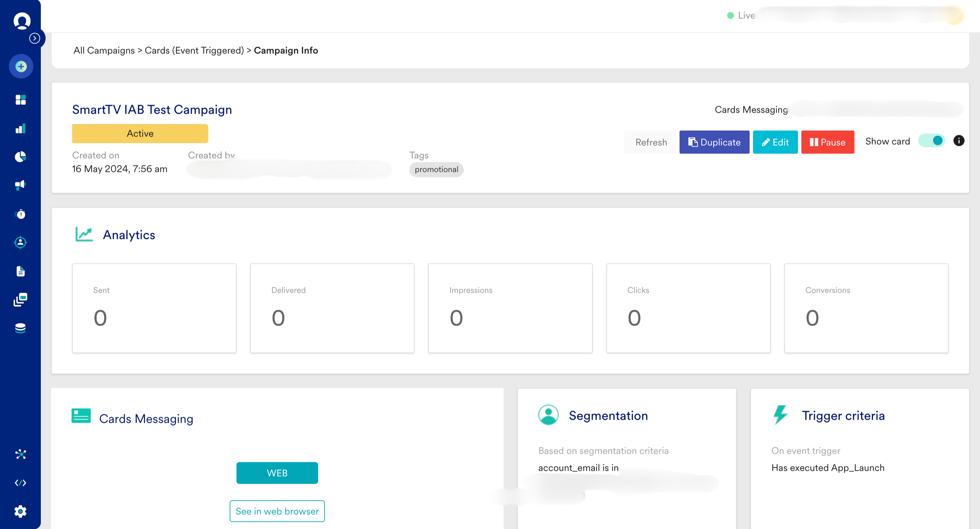Open the megaphone campaigns sidebar icon

20,185
